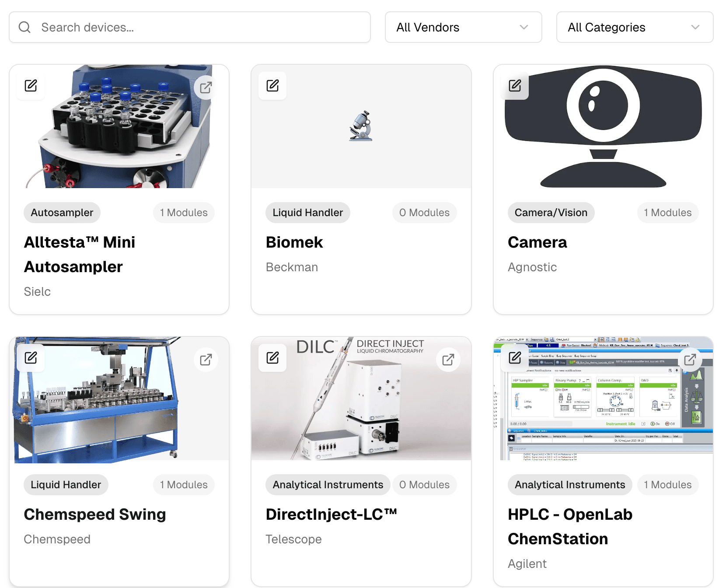Viewport: 719px width, 588px height.
Task: Open the external link for HPLC OpenLab ChemStation
Action: click(690, 360)
